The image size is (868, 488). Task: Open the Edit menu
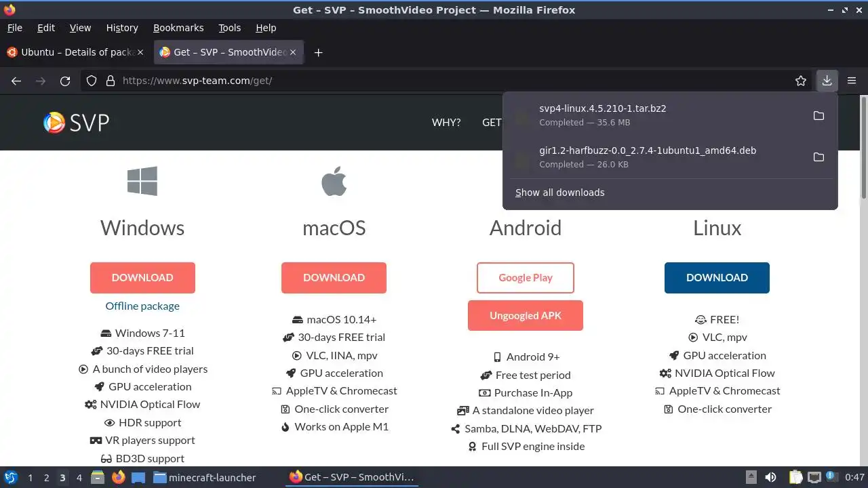click(46, 28)
